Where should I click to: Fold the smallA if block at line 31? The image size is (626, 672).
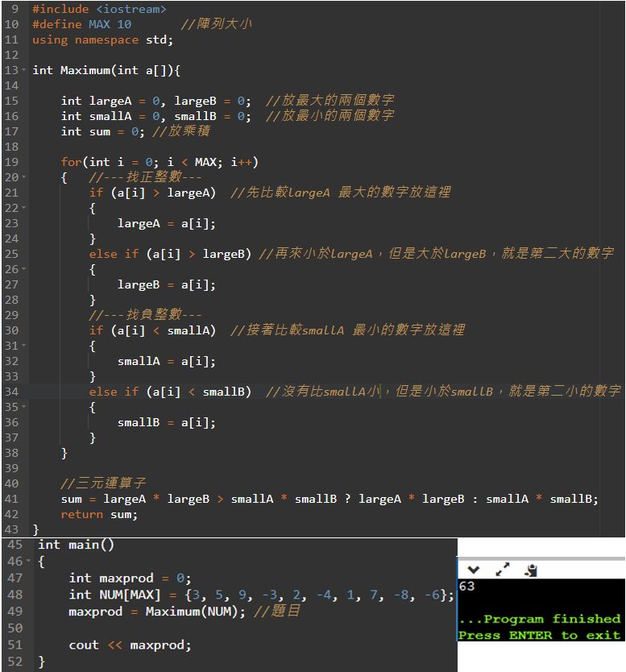(25, 346)
